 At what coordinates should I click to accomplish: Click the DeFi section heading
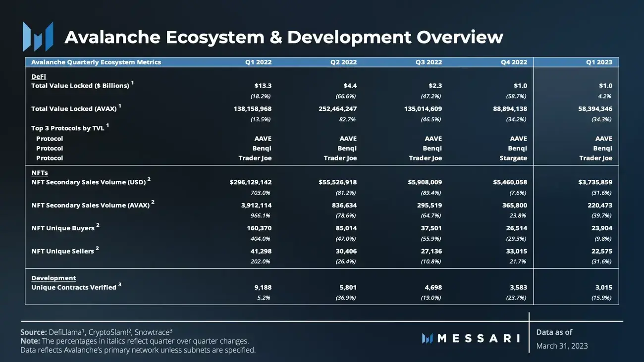tap(38, 77)
